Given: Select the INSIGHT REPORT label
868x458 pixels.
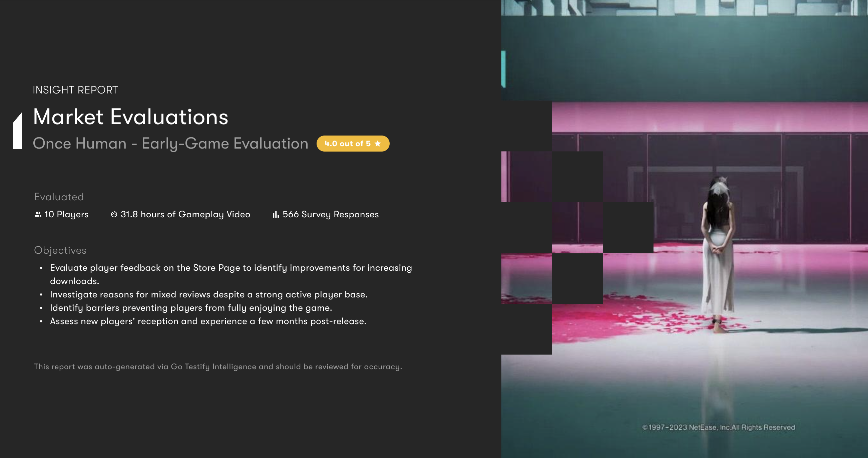Looking at the screenshot, I should pos(75,90).
